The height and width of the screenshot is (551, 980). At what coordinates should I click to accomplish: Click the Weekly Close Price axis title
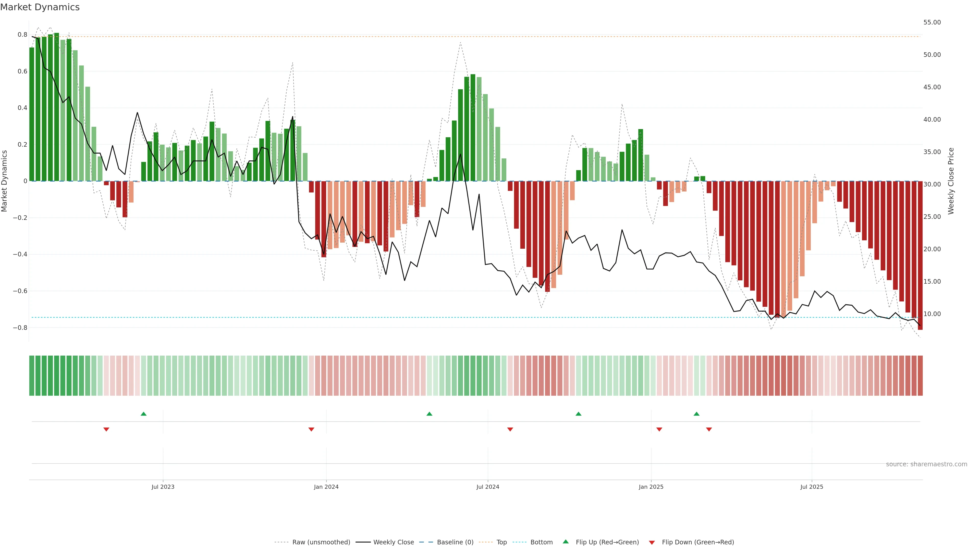(951, 181)
